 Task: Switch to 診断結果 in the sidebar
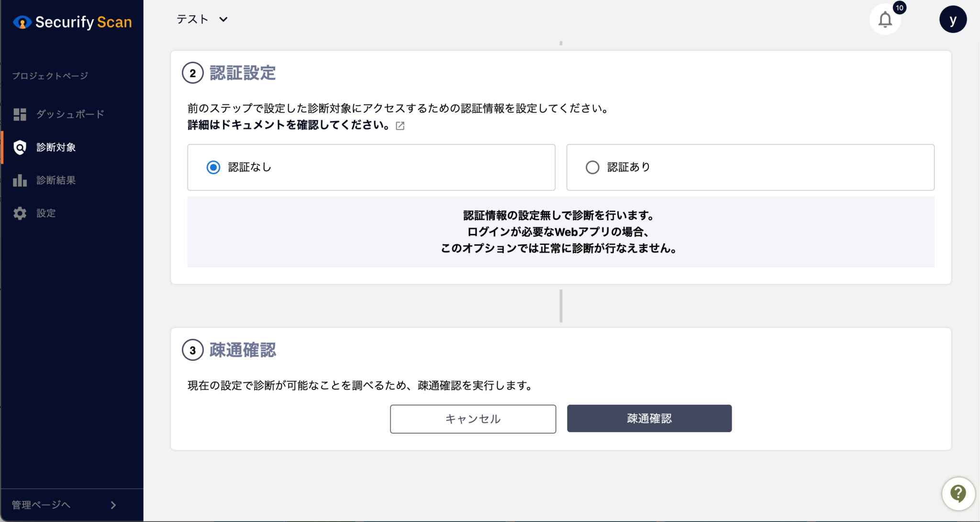pyautogui.click(x=56, y=180)
